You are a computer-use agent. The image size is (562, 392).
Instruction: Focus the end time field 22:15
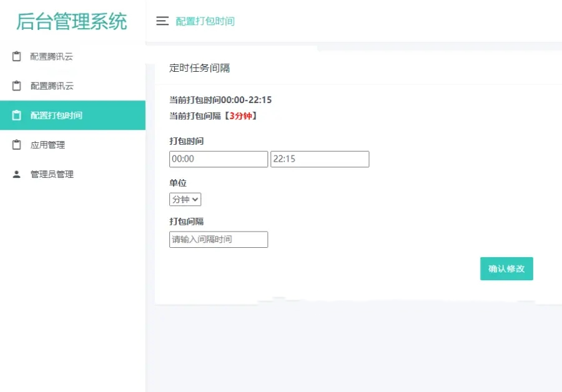(320, 159)
